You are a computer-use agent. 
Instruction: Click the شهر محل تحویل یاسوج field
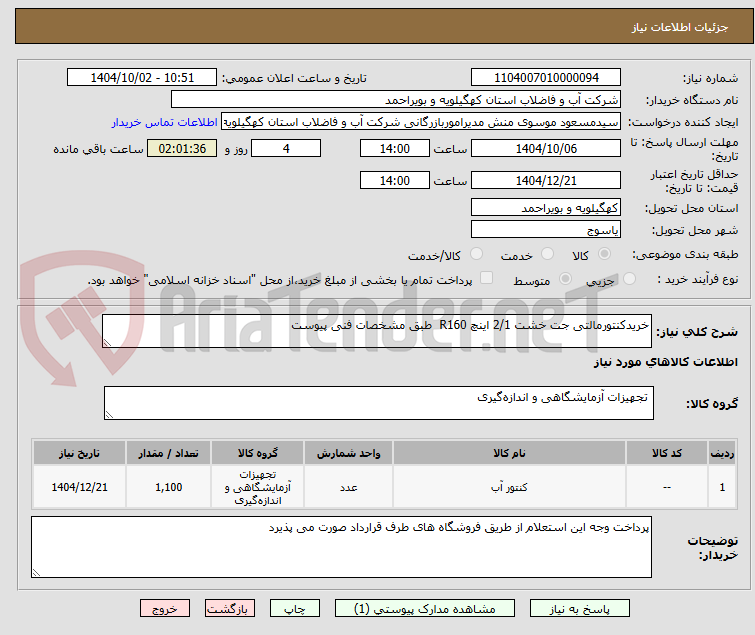click(x=546, y=230)
